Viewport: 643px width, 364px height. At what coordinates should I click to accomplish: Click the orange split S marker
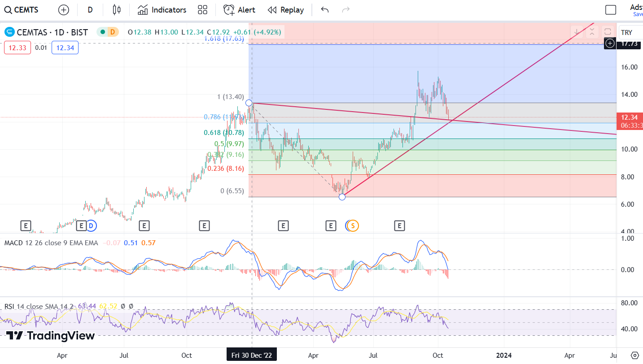353,225
